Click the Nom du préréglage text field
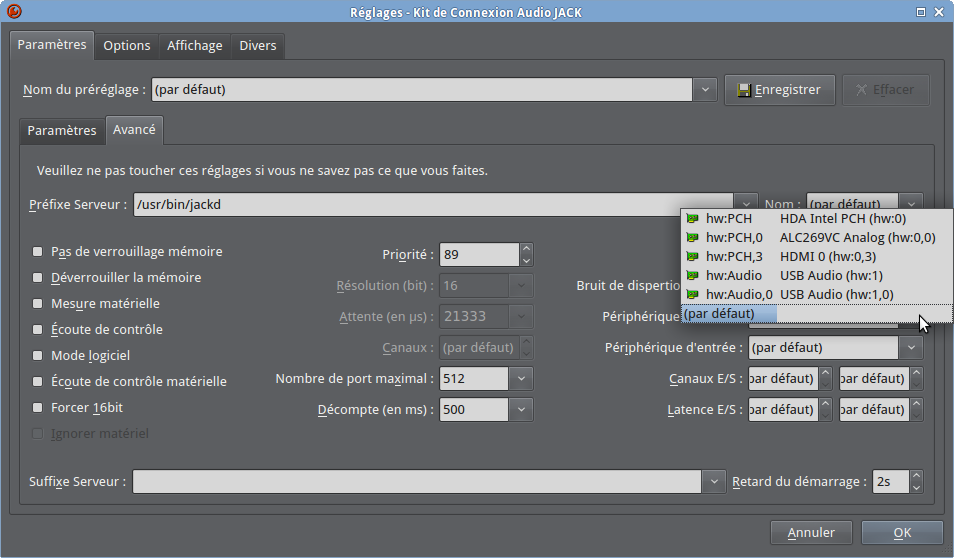This screenshot has height=558, width=954. point(422,89)
